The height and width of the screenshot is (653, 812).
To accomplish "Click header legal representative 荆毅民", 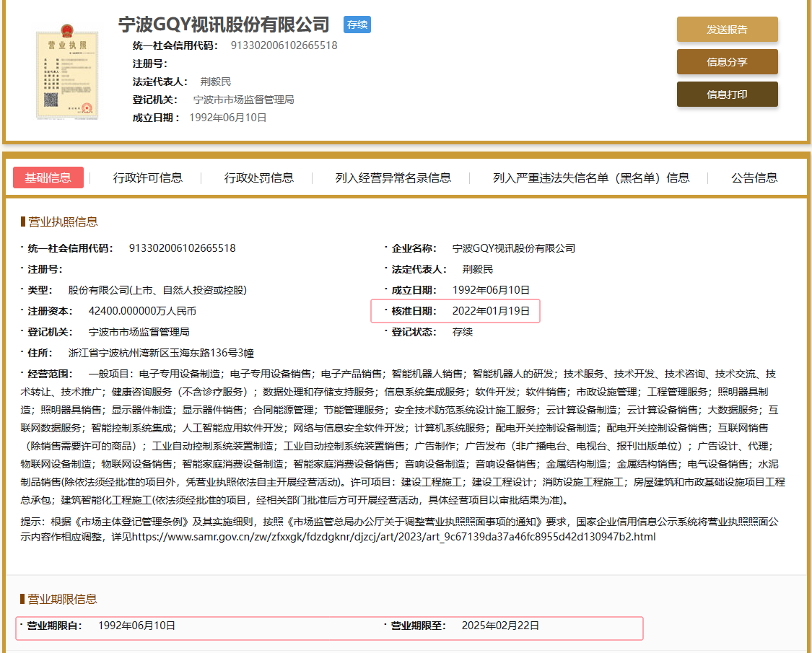I will [x=215, y=82].
